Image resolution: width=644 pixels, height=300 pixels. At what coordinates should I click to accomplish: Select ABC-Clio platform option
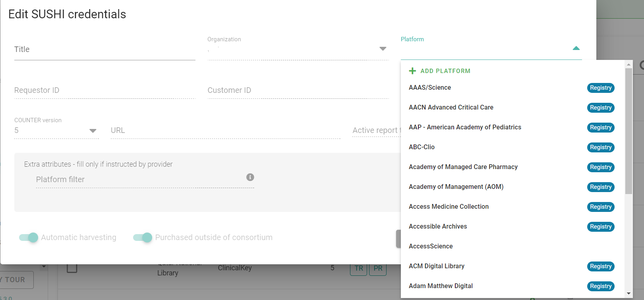[512, 147]
